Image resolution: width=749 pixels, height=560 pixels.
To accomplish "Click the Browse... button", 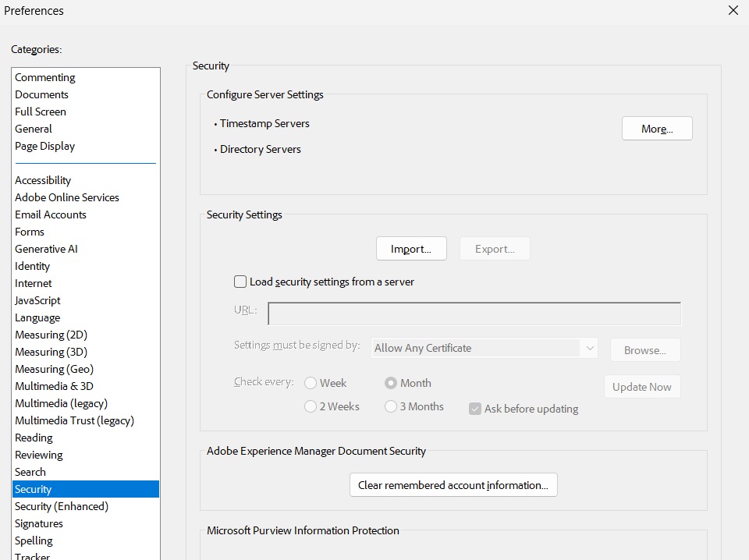I will pos(645,350).
